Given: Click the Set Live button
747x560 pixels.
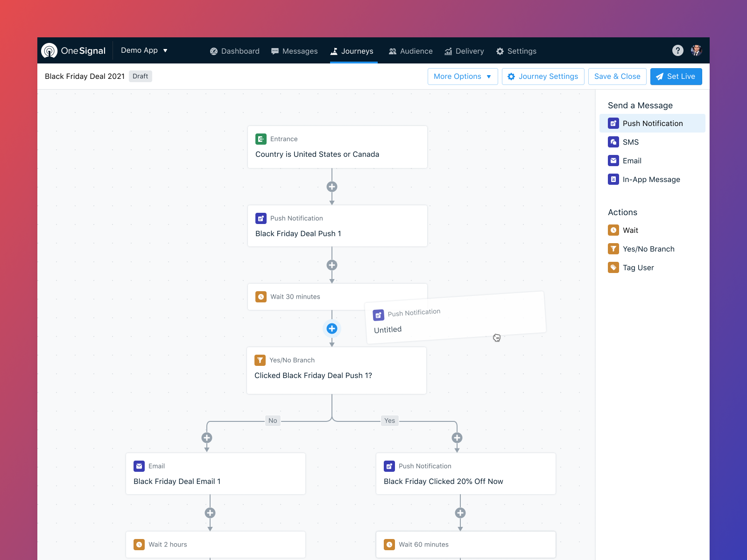Looking at the screenshot, I should [676, 76].
